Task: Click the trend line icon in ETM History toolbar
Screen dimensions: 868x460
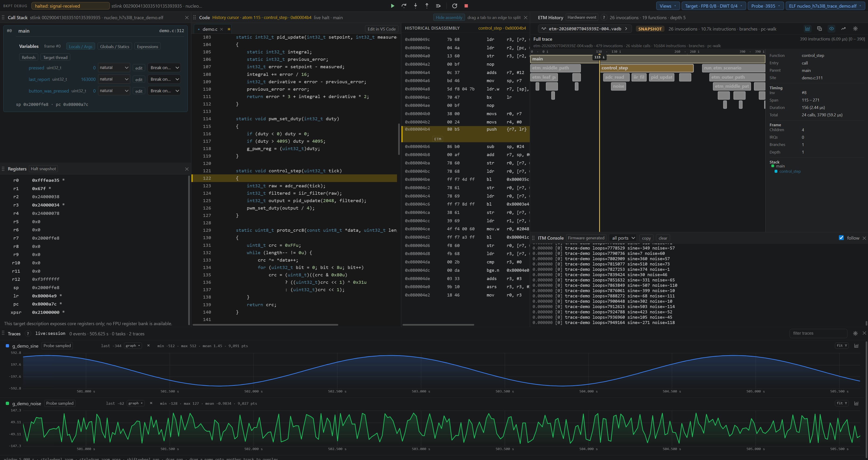Action: (843, 29)
